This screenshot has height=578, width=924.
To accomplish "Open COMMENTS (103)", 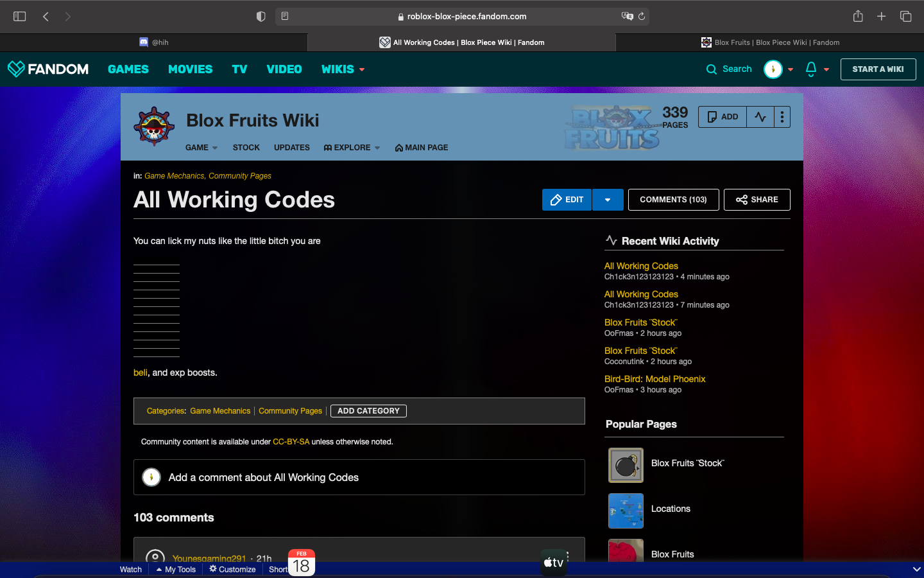I will [x=673, y=200].
